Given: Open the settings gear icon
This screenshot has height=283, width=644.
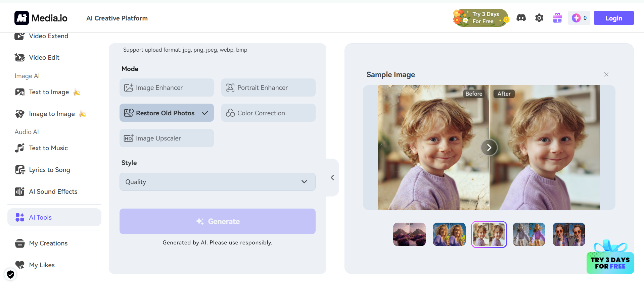Looking at the screenshot, I should point(539,18).
